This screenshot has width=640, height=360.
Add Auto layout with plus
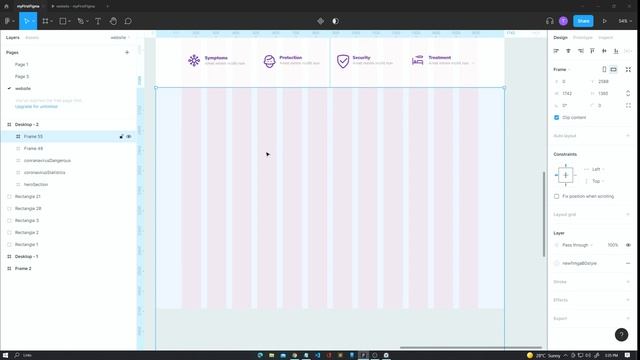[x=628, y=136]
